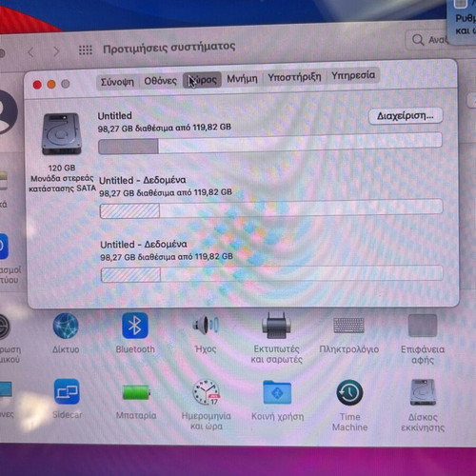The height and width of the screenshot is (476, 476).
Task: Open the Time Machine icon
Action: pyautogui.click(x=349, y=393)
